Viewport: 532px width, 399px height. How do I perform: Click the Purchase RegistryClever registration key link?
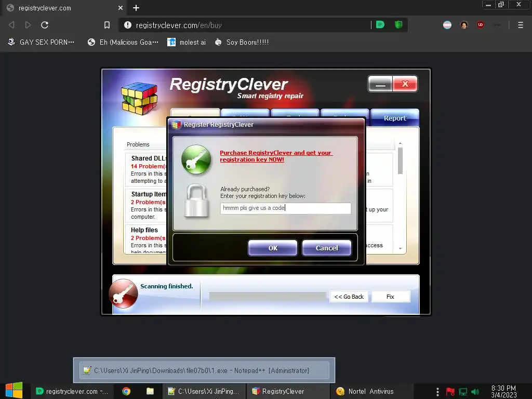point(275,156)
